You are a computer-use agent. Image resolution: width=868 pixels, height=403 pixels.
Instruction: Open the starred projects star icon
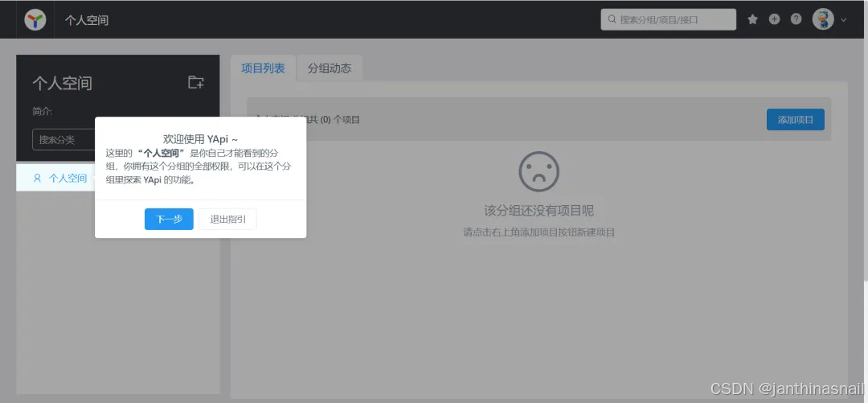point(752,19)
